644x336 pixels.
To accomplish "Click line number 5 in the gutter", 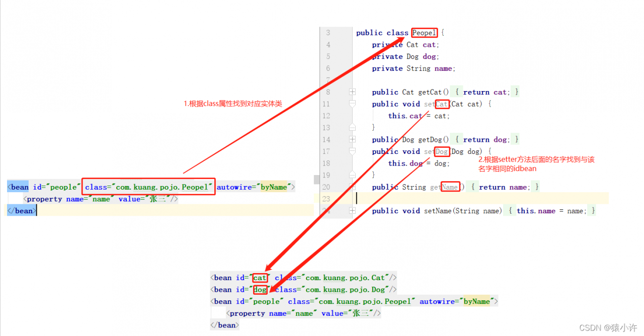I will [x=328, y=56].
